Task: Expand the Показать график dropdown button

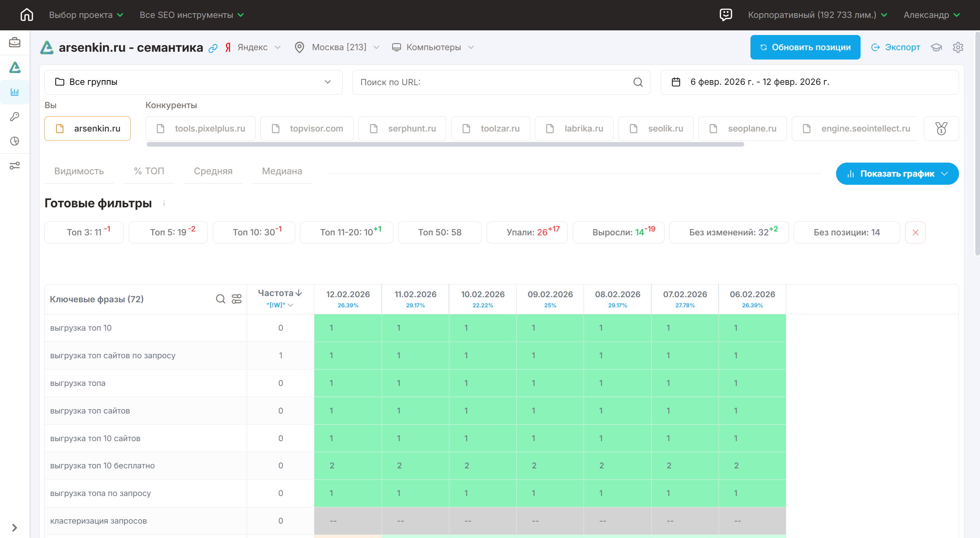Action: point(897,173)
